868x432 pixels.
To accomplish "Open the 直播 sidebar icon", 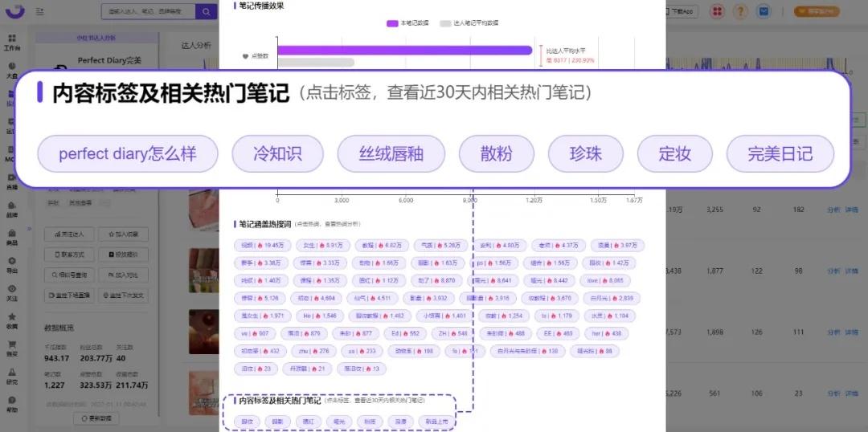I will tap(11, 181).
